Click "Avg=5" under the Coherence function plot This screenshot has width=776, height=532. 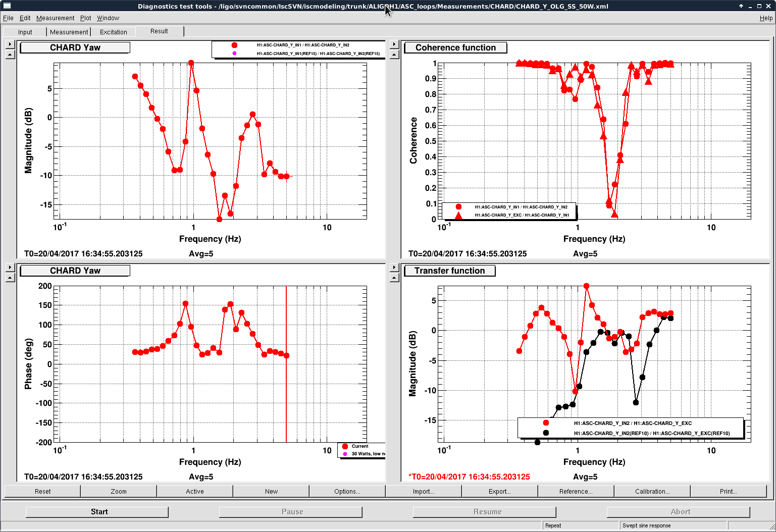click(x=585, y=253)
